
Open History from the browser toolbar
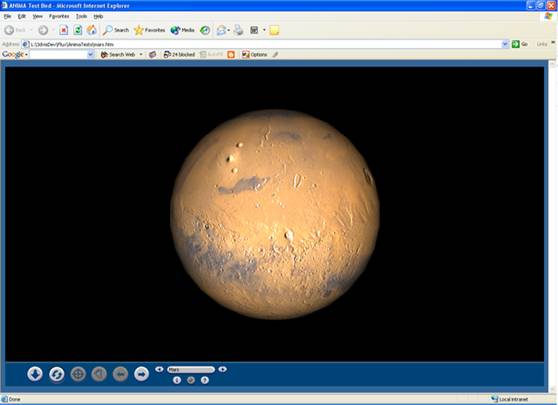pos(205,30)
